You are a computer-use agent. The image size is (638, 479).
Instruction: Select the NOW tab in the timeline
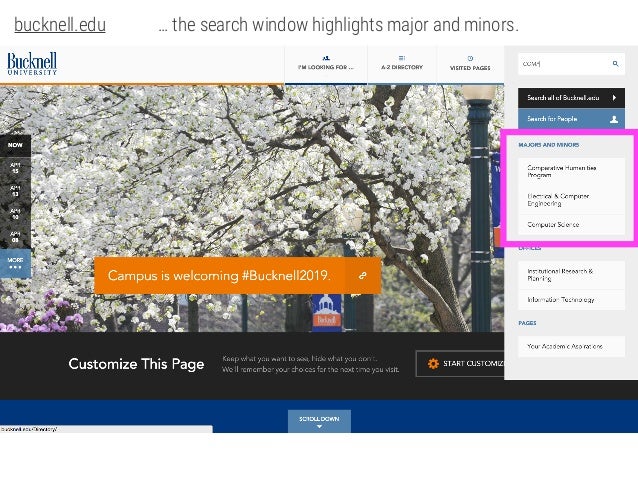(15, 145)
